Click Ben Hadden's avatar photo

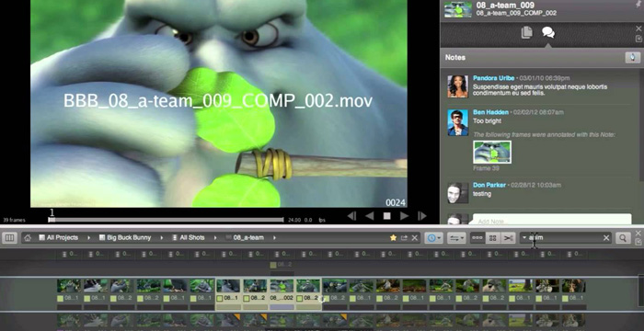(x=457, y=122)
